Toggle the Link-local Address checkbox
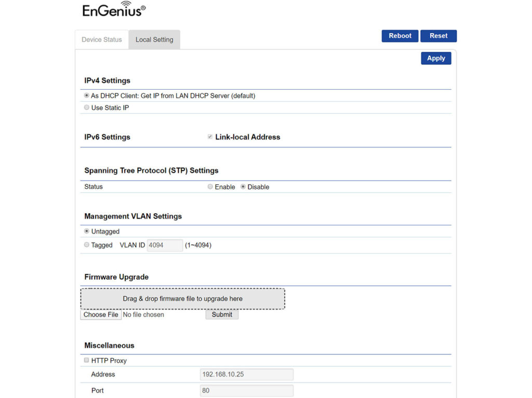The width and height of the screenshot is (532, 398). [x=210, y=136]
